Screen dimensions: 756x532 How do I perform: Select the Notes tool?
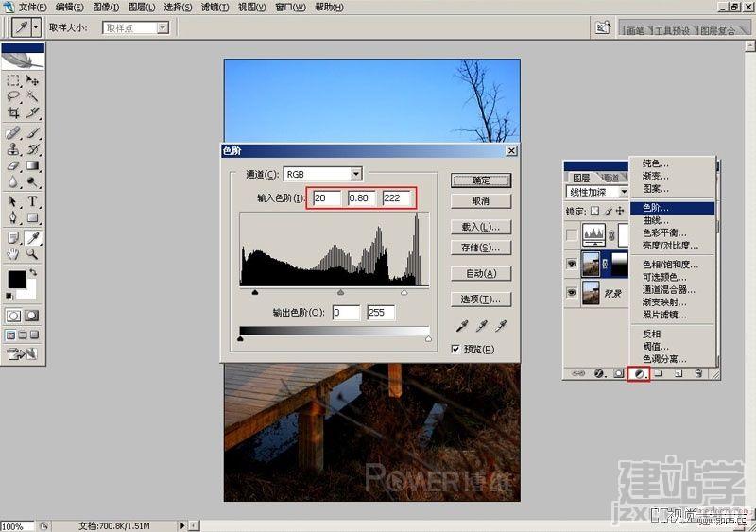[13, 237]
